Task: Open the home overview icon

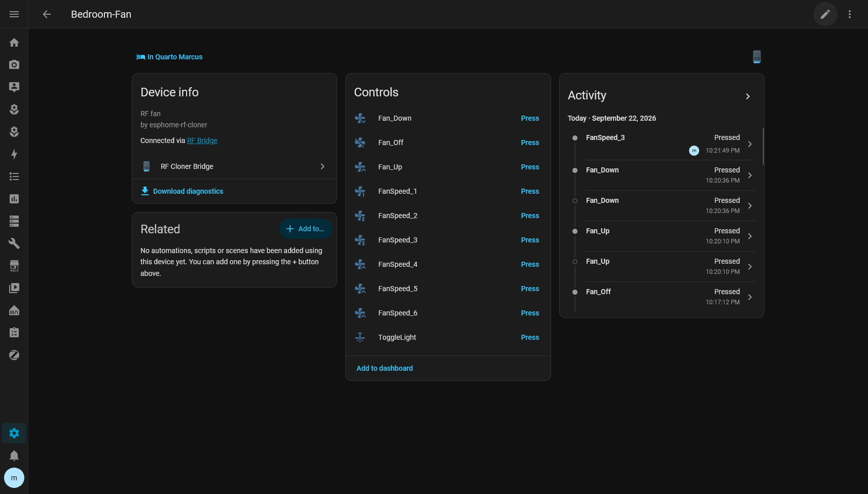Action: coord(14,43)
